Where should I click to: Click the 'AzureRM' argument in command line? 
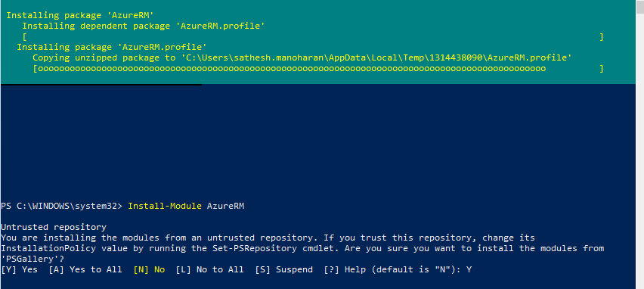(225, 206)
